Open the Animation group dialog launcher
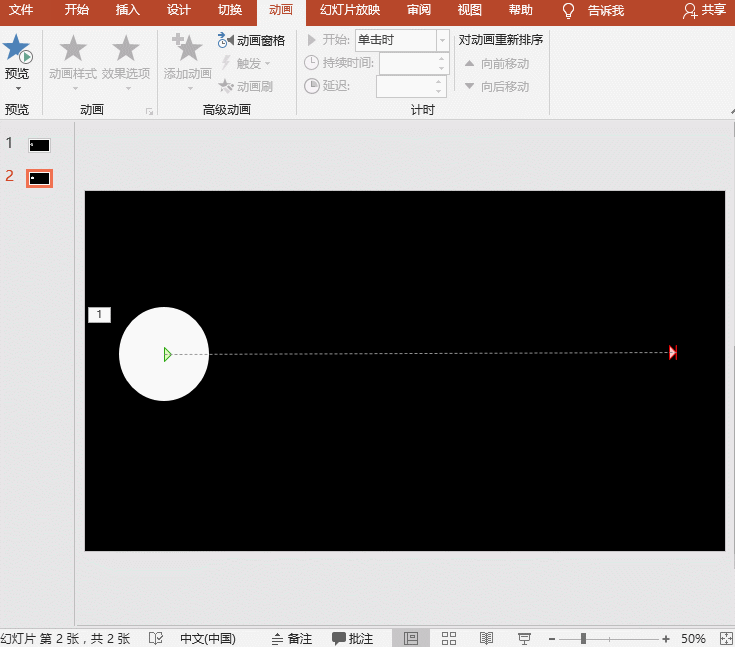Screen dimensions: 735x647 tap(149, 112)
